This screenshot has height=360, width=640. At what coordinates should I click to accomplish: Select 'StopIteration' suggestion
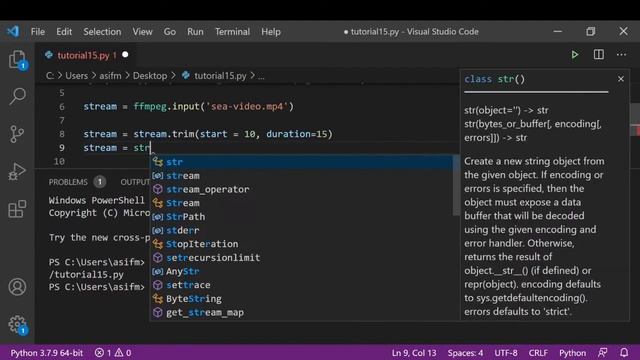point(301,244)
